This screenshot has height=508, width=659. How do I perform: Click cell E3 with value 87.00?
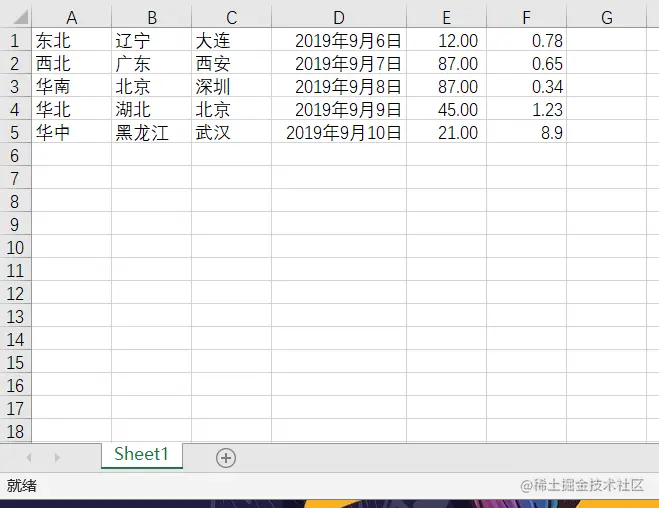(x=447, y=87)
